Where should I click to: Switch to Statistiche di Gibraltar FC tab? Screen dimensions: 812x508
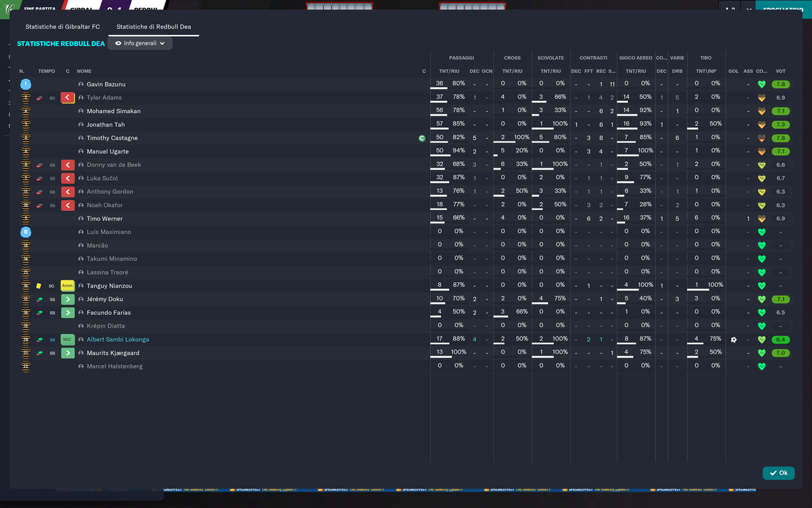63,27
